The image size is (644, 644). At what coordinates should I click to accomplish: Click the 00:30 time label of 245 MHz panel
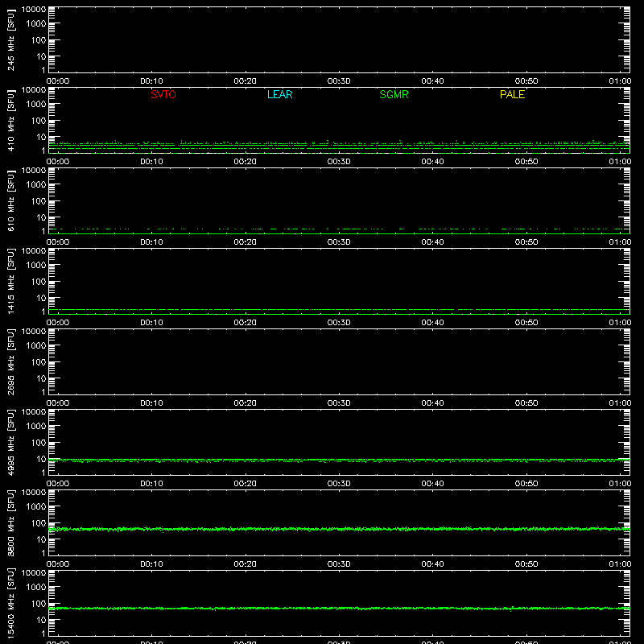point(339,81)
